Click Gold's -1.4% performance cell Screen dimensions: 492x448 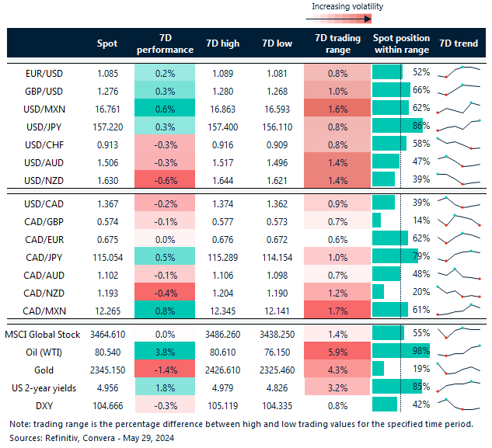pyautogui.click(x=165, y=368)
